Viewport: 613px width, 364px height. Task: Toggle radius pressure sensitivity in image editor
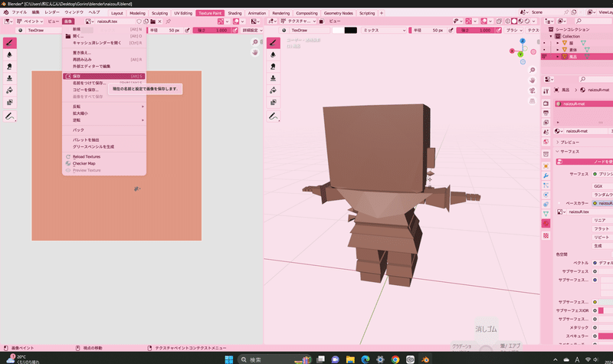tap(187, 30)
